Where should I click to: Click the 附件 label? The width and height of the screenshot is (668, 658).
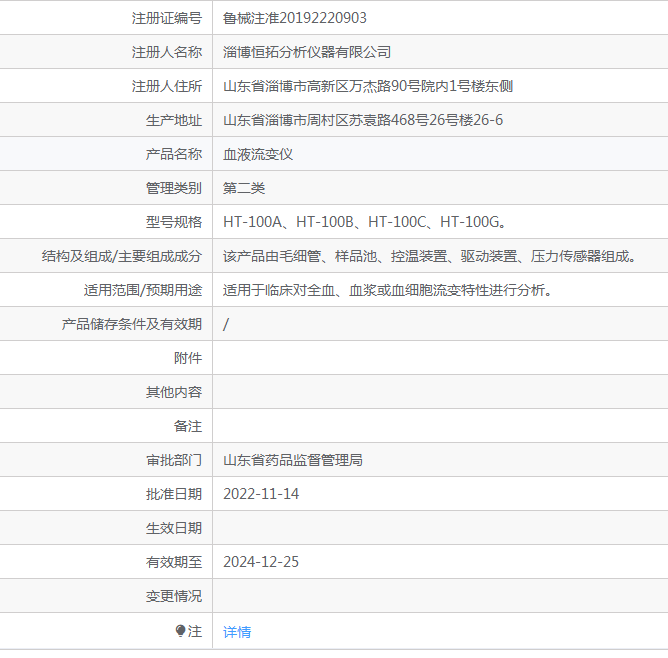[188, 358]
